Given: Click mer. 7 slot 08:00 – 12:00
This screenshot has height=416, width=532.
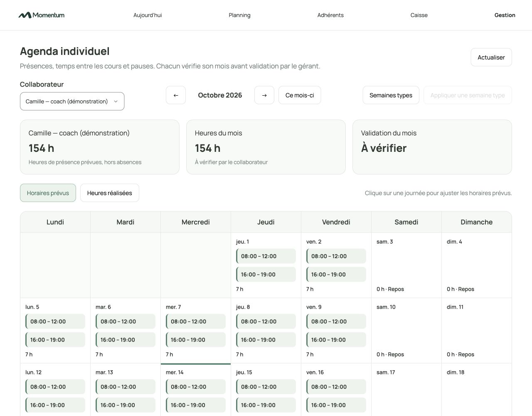Looking at the screenshot, I should [x=196, y=322].
